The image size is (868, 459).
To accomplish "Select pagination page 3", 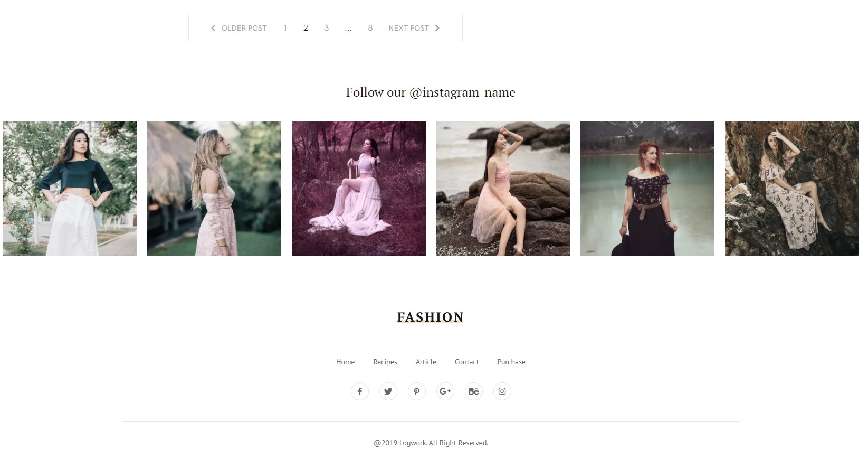I will pyautogui.click(x=326, y=28).
